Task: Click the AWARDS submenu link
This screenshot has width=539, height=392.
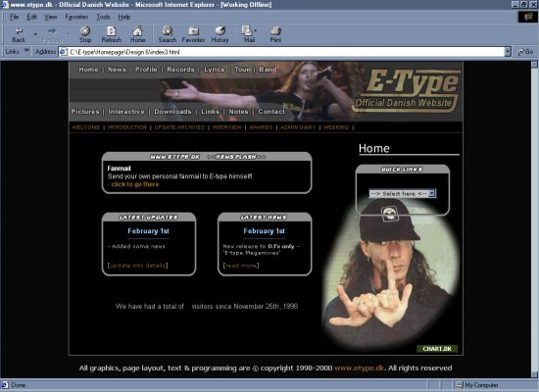Action: pos(261,127)
